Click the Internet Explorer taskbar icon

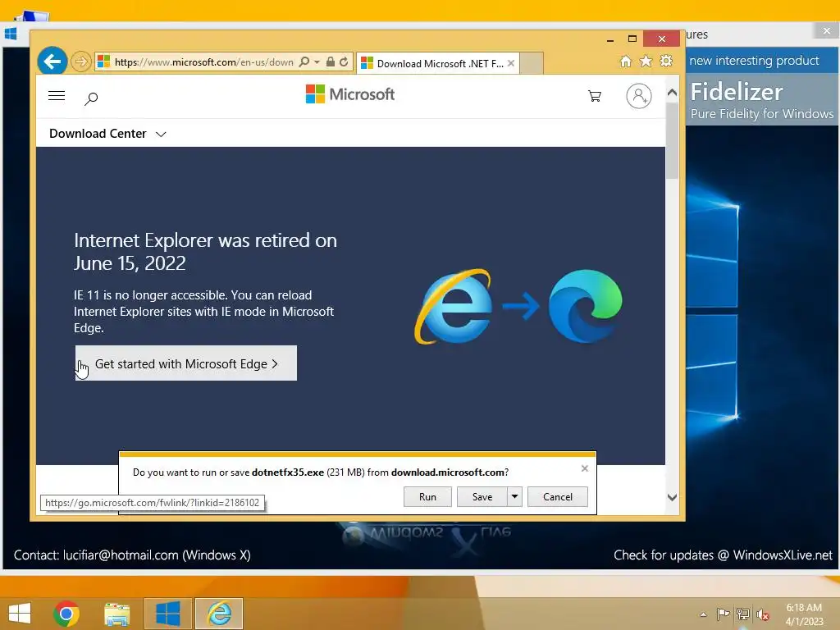pos(219,614)
